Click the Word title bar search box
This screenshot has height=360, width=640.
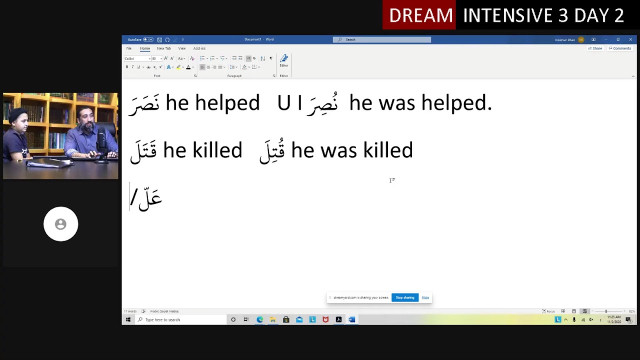(x=382, y=40)
